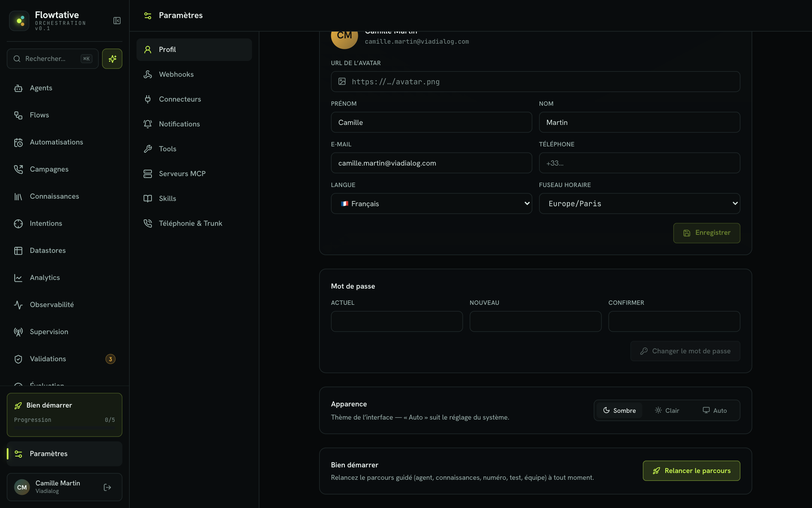Viewport: 812px width, 508px height.
Task: Open Agents from the sidebar
Action: [64, 88]
